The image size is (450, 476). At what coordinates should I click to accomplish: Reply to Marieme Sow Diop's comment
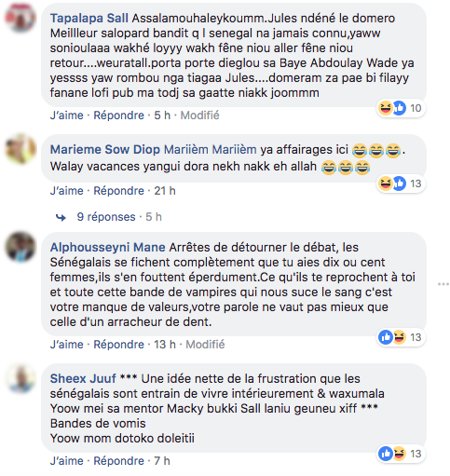pyautogui.click(x=119, y=191)
